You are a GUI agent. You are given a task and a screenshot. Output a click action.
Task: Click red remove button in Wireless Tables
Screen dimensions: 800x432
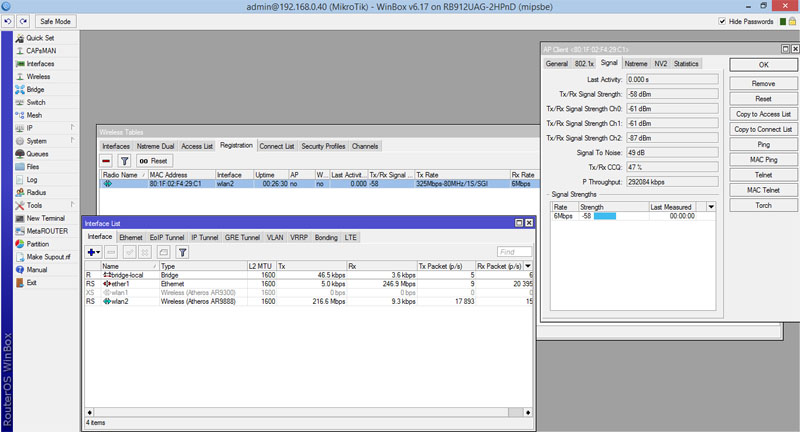click(x=106, y=161)
